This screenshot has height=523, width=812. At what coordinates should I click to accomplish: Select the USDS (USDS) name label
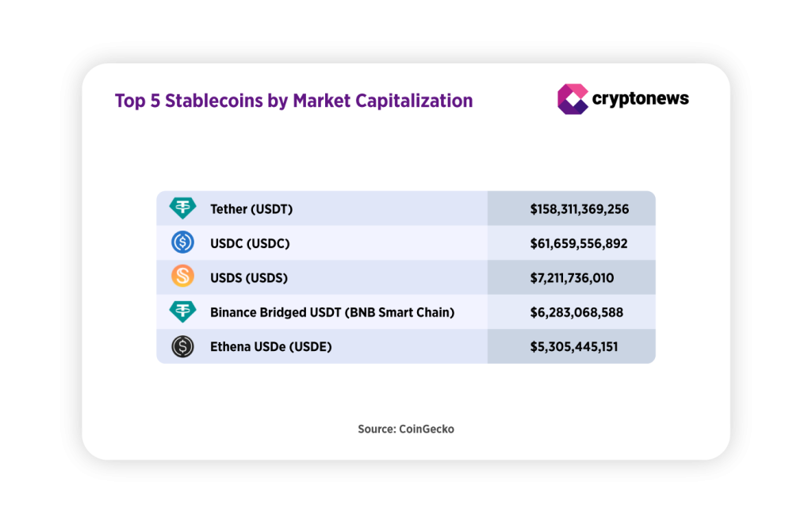coord(248,278)
